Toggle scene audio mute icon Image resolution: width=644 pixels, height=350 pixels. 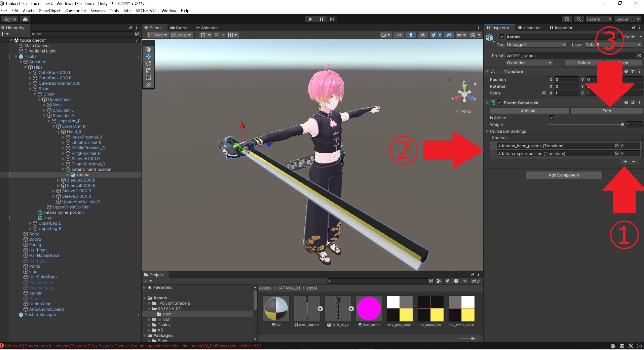pos(423,35)
